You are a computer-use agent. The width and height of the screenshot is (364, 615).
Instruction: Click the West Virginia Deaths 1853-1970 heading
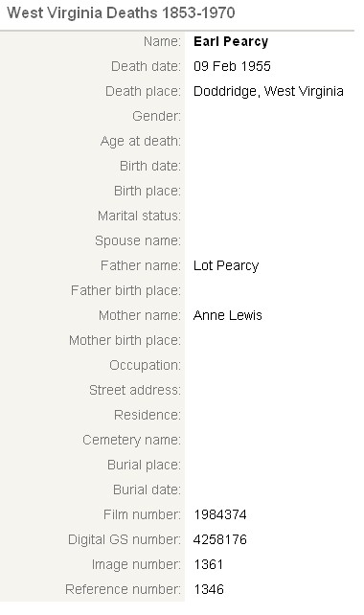[x=121, y=13]
